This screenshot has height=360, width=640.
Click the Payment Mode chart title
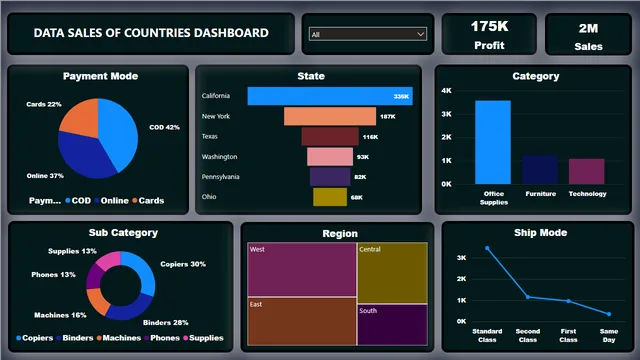tap(100, 76)
